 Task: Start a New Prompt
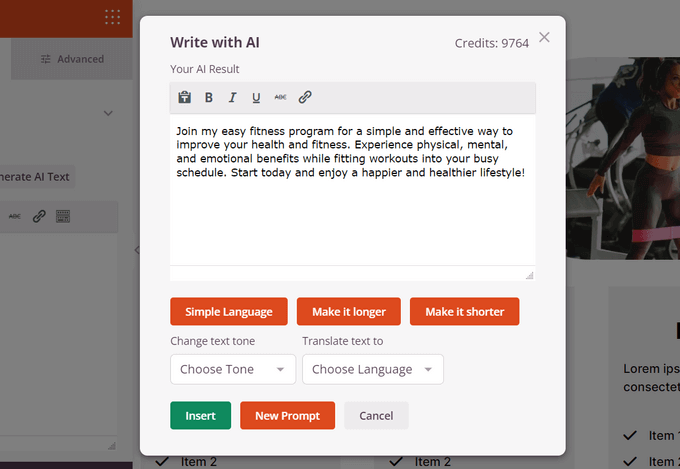click(287, 416)
